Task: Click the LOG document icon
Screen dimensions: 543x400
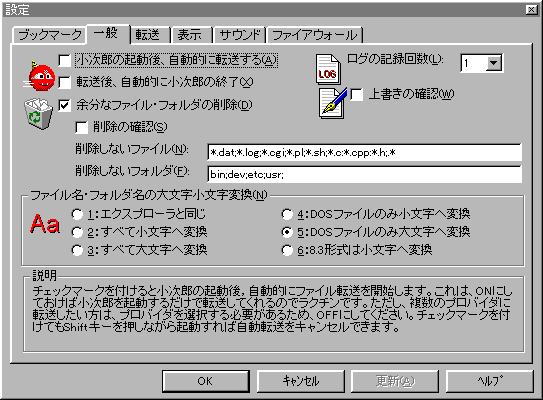Action: (x=328, y=69)
